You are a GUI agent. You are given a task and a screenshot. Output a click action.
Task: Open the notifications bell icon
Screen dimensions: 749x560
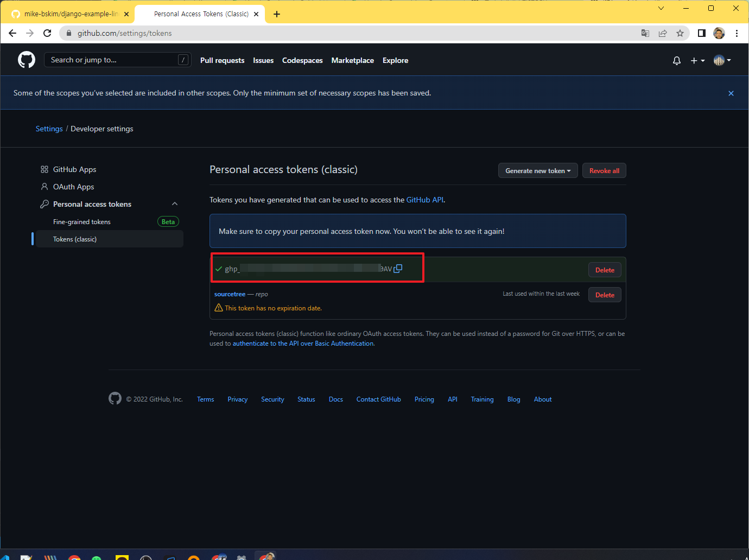tap(677, 61)
